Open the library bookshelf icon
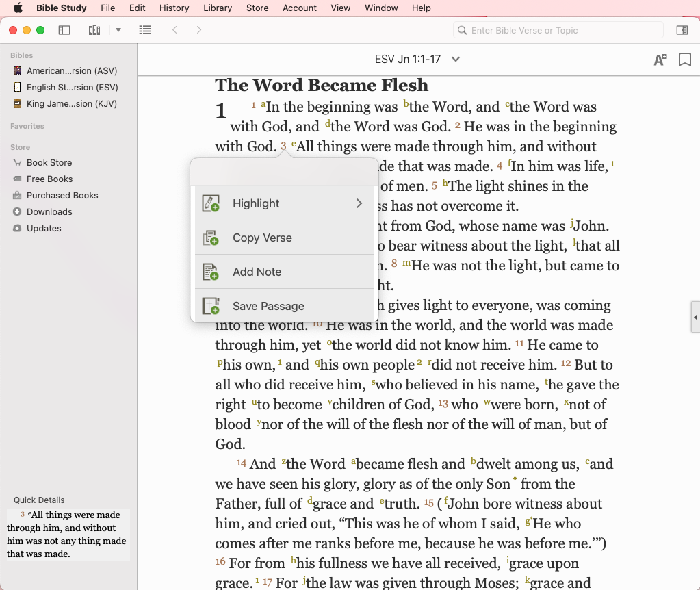Image resolution: width=700 pixels, height=590 pixels. (x=94, y=30)
